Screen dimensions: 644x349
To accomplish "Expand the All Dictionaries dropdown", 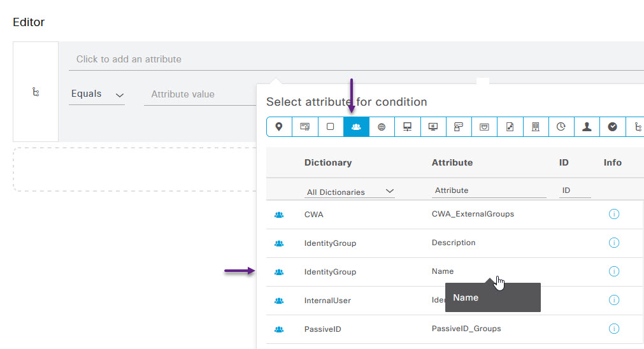I will point(350,192).
